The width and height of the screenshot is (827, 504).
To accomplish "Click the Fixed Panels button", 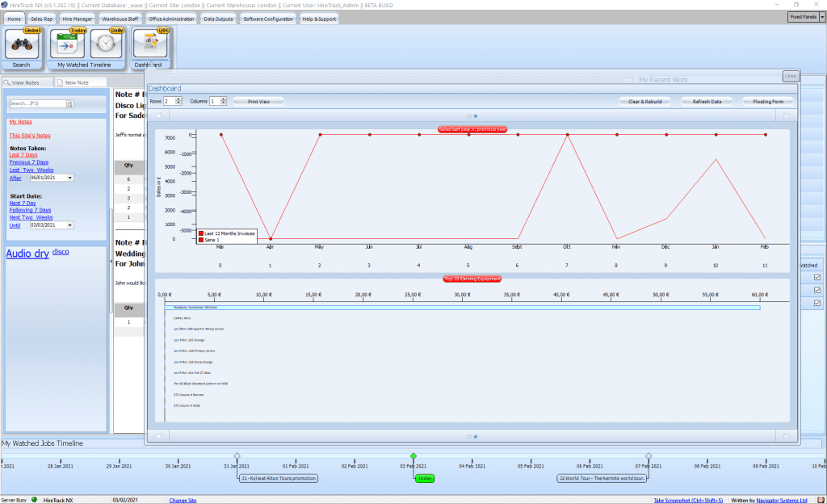I will point(804,17).
